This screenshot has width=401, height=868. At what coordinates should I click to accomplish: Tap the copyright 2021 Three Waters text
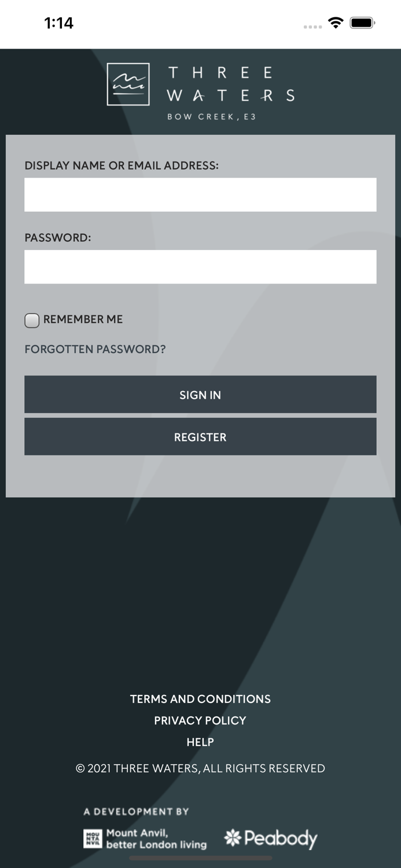200,768
